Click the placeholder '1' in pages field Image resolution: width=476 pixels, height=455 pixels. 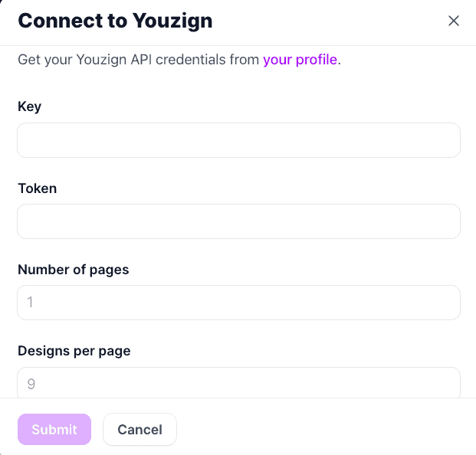pyautogui.click(x=31, y=303)
